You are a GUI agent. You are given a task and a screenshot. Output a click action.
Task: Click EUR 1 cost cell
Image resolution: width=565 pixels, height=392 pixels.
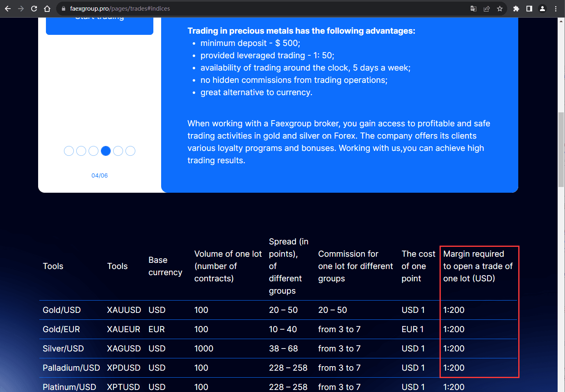pos(412,329)
